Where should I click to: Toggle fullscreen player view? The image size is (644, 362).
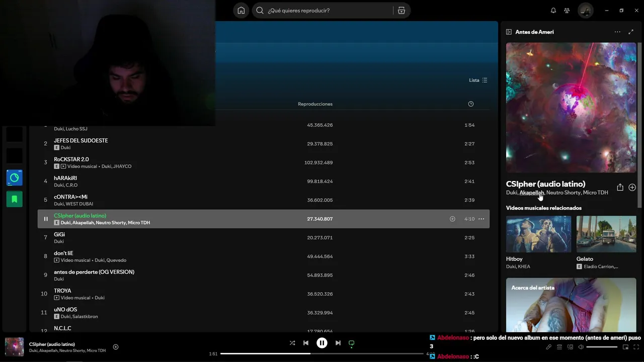pyautogui.click(x=636, y=347)
